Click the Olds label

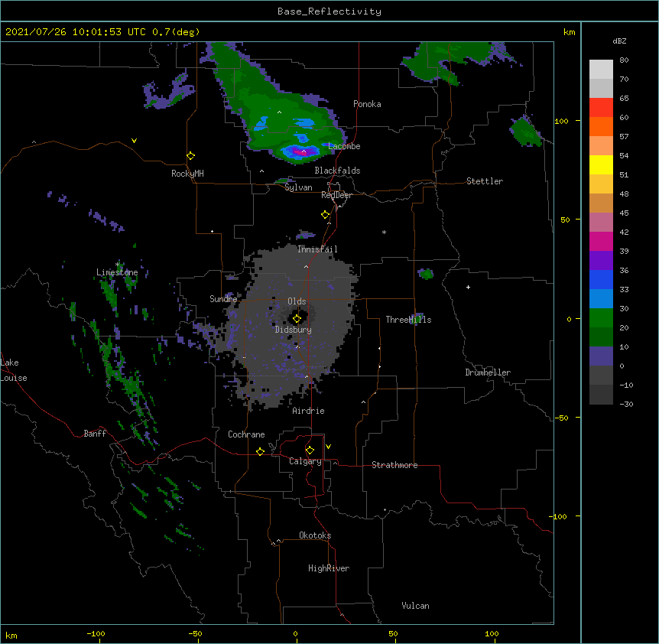297,301
